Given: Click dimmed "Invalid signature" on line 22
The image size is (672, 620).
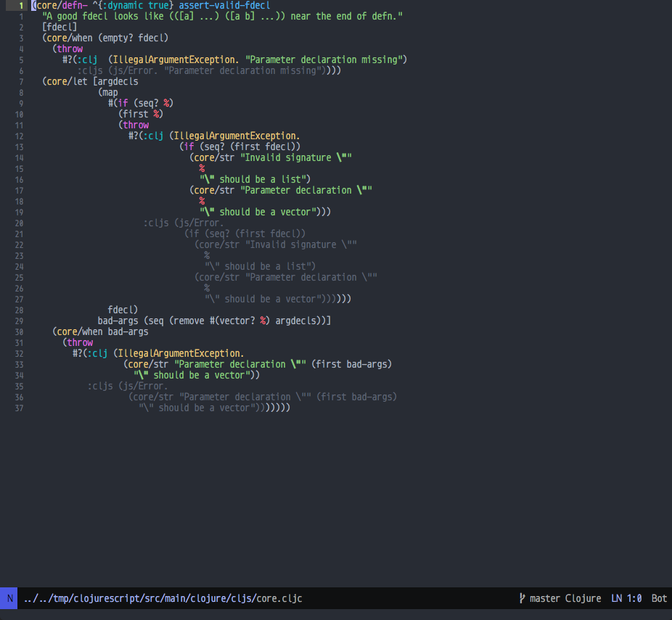Looking at the screenshot, I should click(301, 244).
